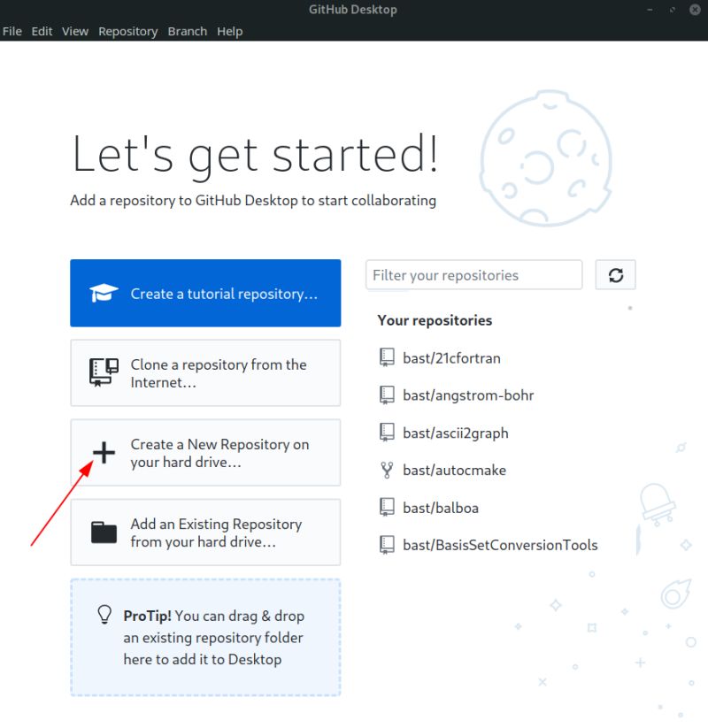Image resolution: width=708 pixels, height=728 pixels.
Task: Click Clone a repository from the Internet
Action: tap(205, 372)
